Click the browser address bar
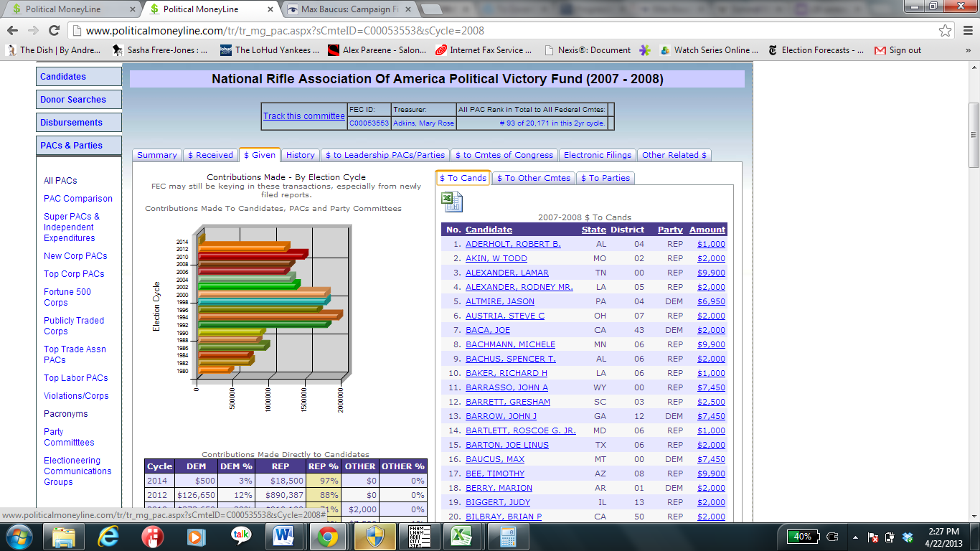Screen dimensions: 980x551 (502, 31)
